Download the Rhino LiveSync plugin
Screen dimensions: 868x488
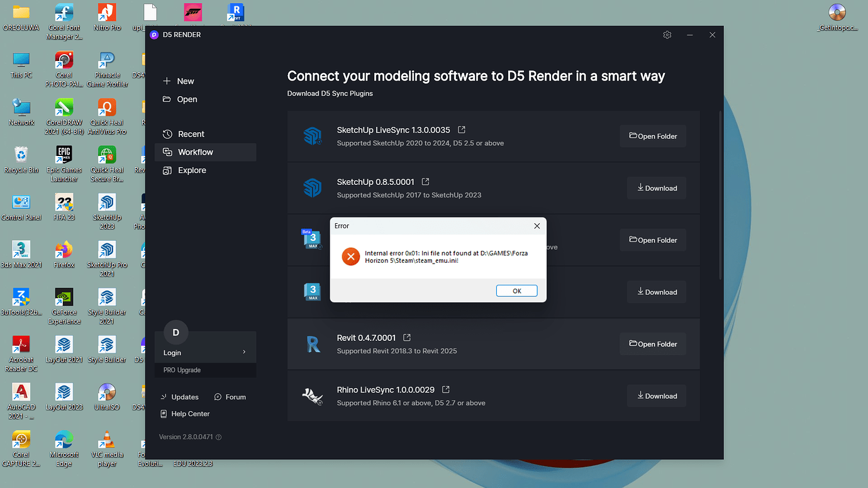point(656,396)
